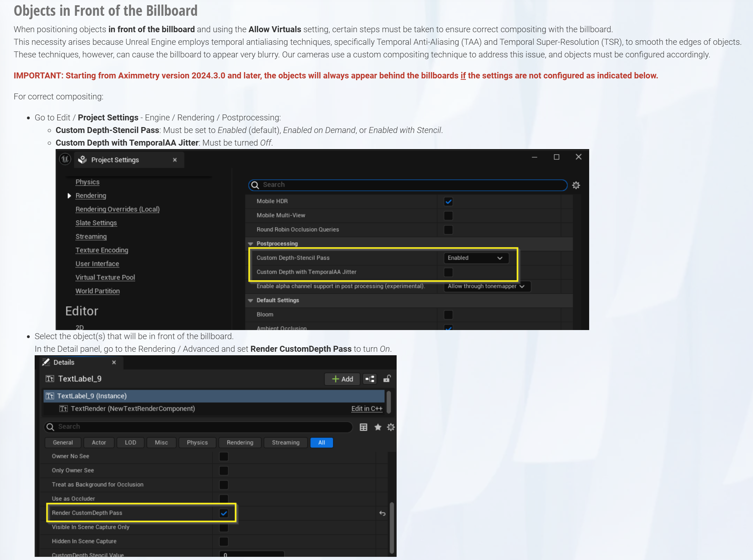Enable the Bloom checkbox
The width and height of the screenshot is (753, 560).
click(x=448, y=315)
